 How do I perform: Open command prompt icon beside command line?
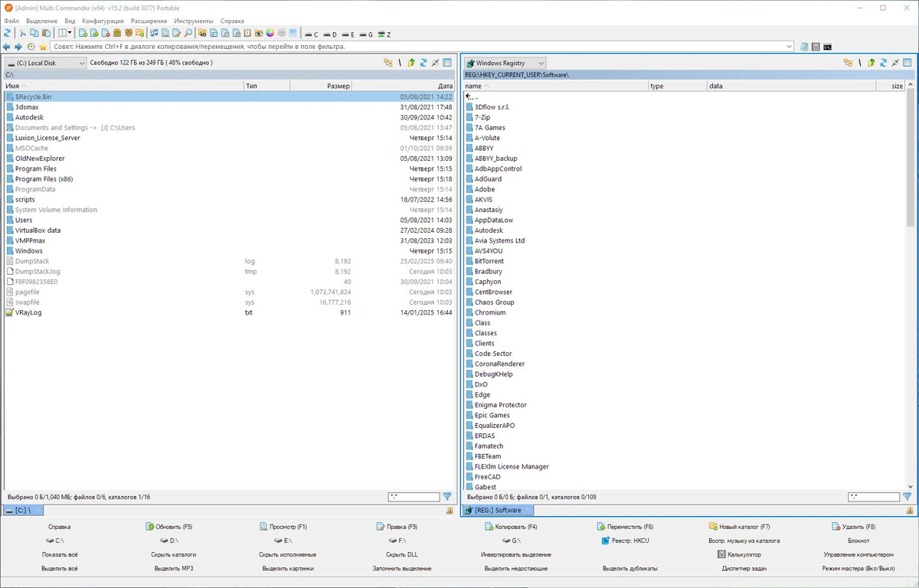828,47
